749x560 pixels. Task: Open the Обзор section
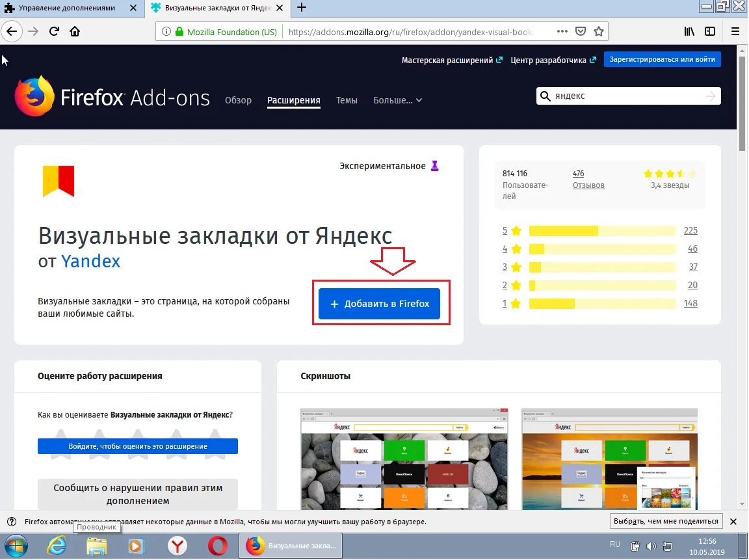tap(239, 100)
